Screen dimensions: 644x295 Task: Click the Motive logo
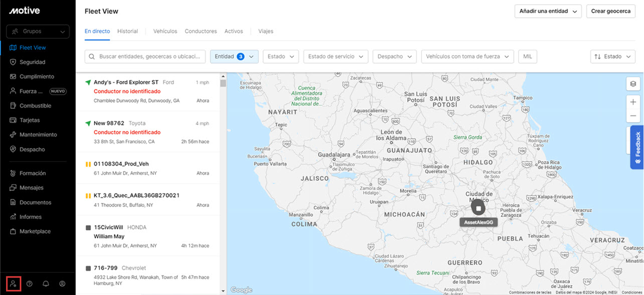pyautogui.click(x=24, y=10)
